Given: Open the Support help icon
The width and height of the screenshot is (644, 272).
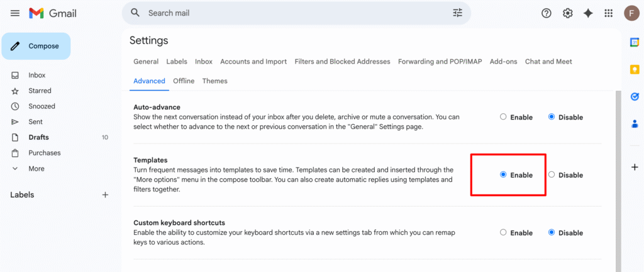Looking at the screenshot, I should [x=547, y=13].
